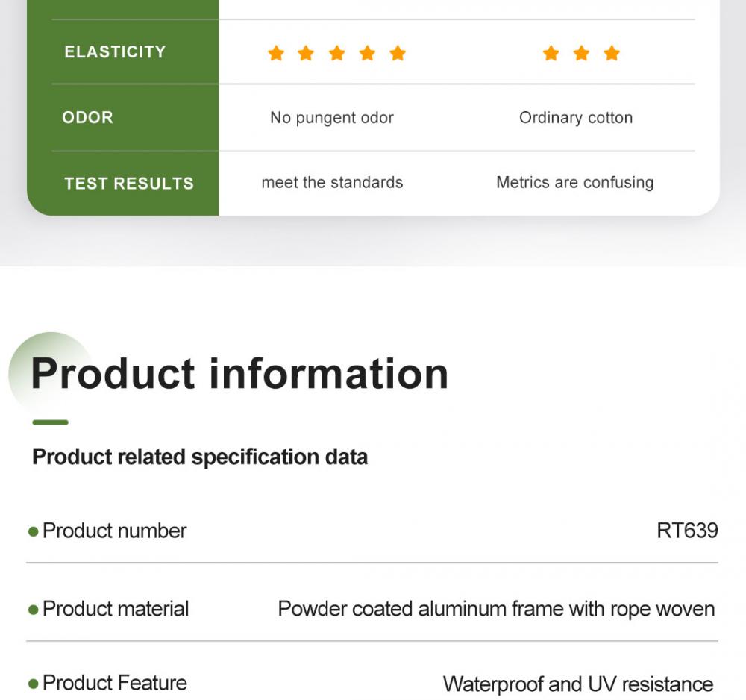746x700 pixels.
Task: Click the Product information heading
Action: click(x=239, y=374)
